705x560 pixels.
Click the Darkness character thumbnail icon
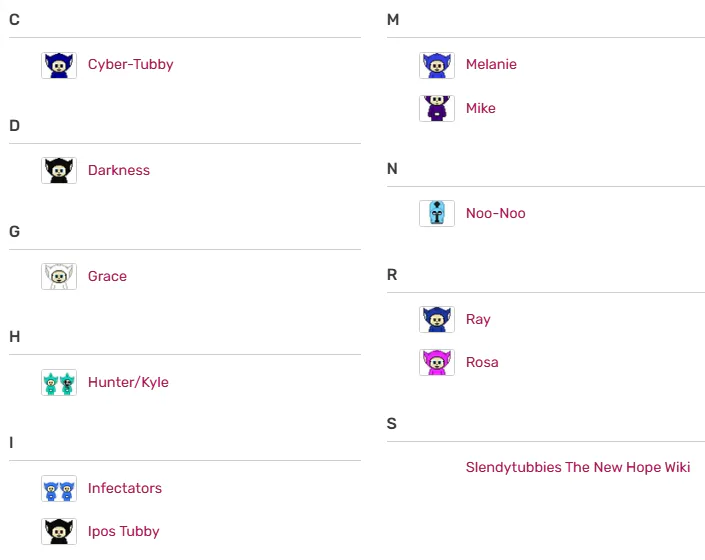(59, 171)
